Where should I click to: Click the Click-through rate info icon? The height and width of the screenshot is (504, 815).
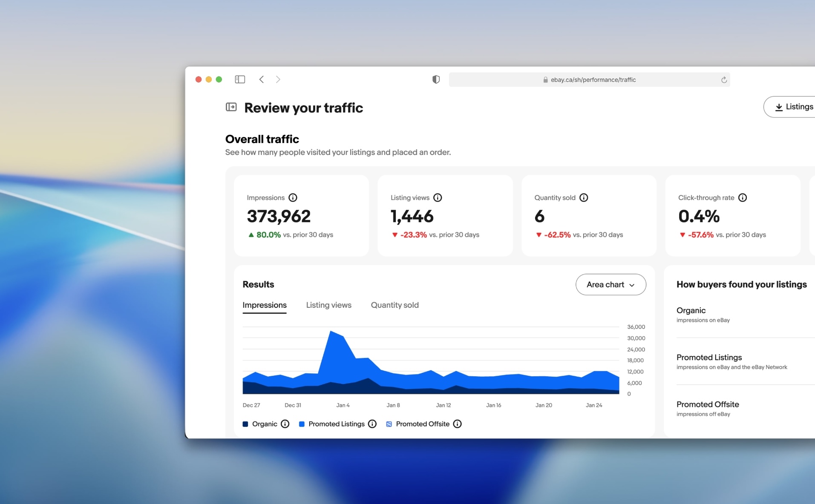tap(743, 198)
